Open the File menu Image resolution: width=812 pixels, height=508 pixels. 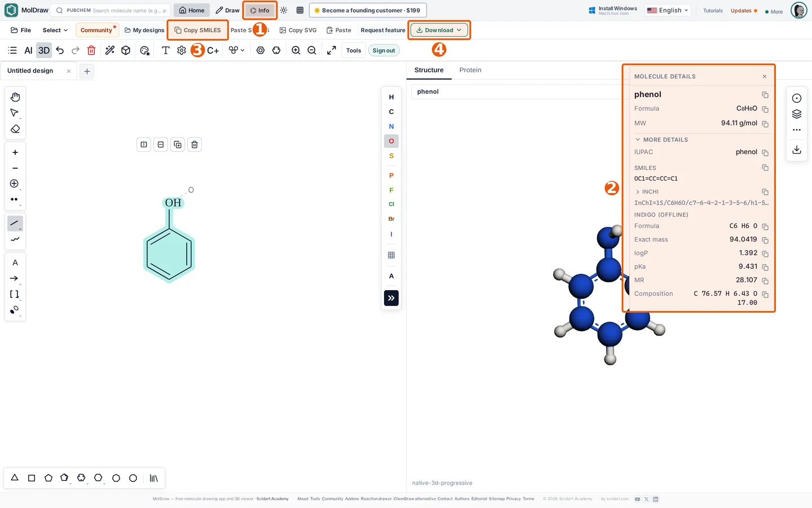tap(21, 30)
